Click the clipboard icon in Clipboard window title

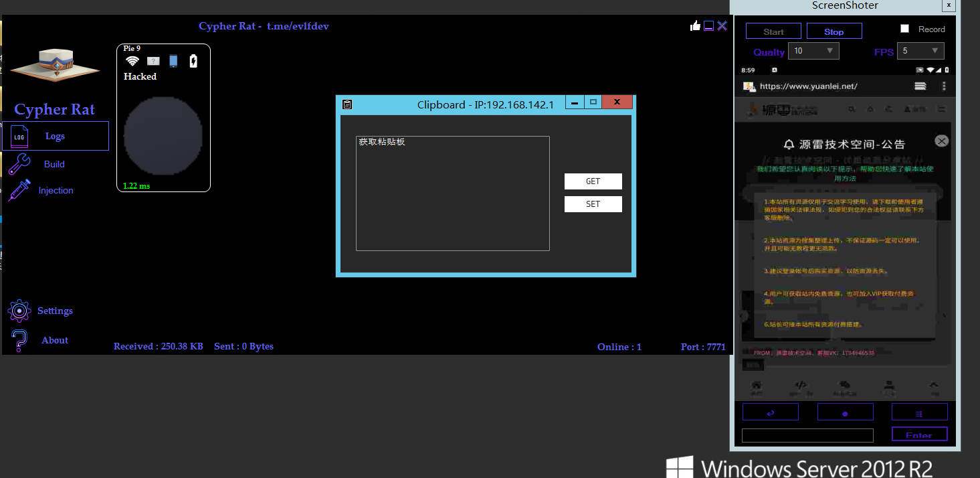click(347, 104)
